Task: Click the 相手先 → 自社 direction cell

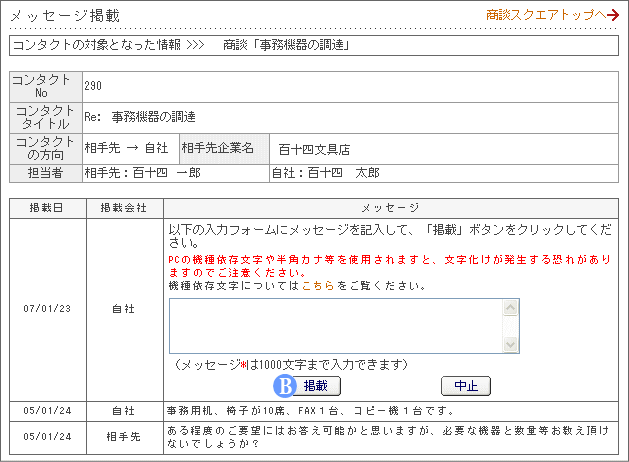Action: 126,148
